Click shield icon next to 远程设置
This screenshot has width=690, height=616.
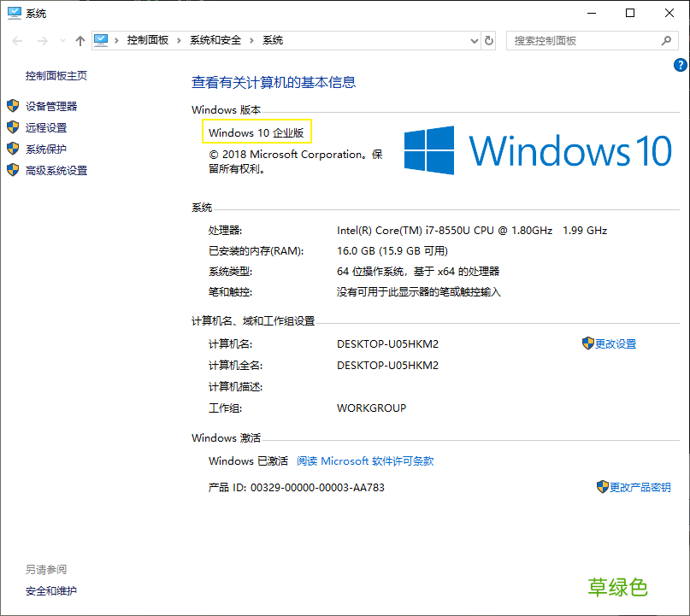(13, 127)
